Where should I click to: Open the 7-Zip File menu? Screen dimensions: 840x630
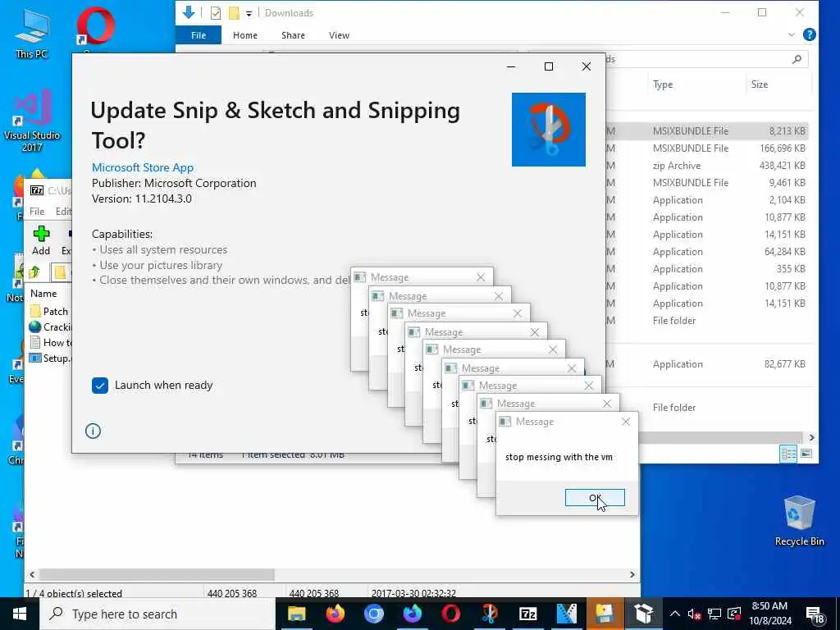37,212
